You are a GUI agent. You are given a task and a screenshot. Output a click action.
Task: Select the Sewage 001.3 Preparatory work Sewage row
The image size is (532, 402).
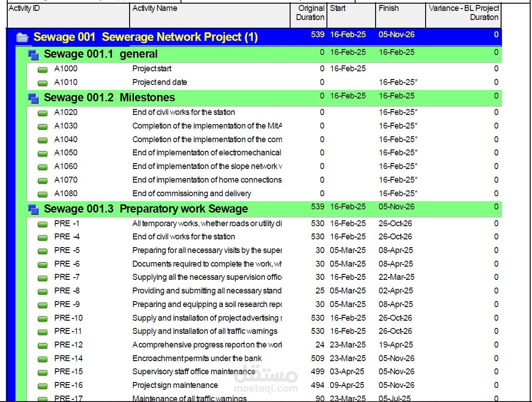(x=264, y=209)
